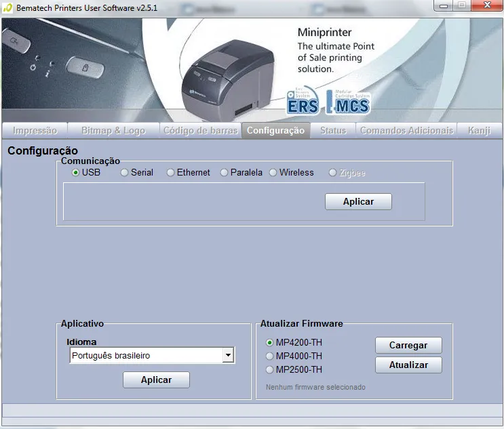The height and width of the screenshot is (429, 504).
Task: Choose Serial communication option
Action: pyautogui.click(x=124, y=173)
